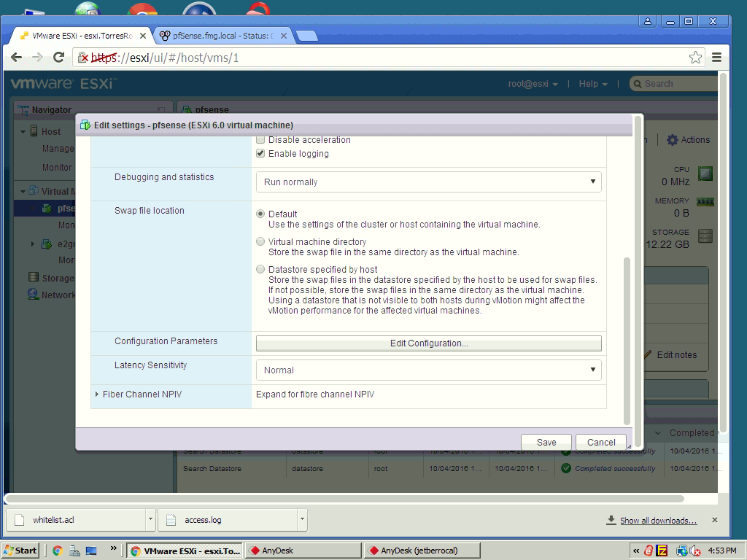The image size is (747, 560).
Task: Click the insecure HTTPS warning icon
Action: [83, 58]
